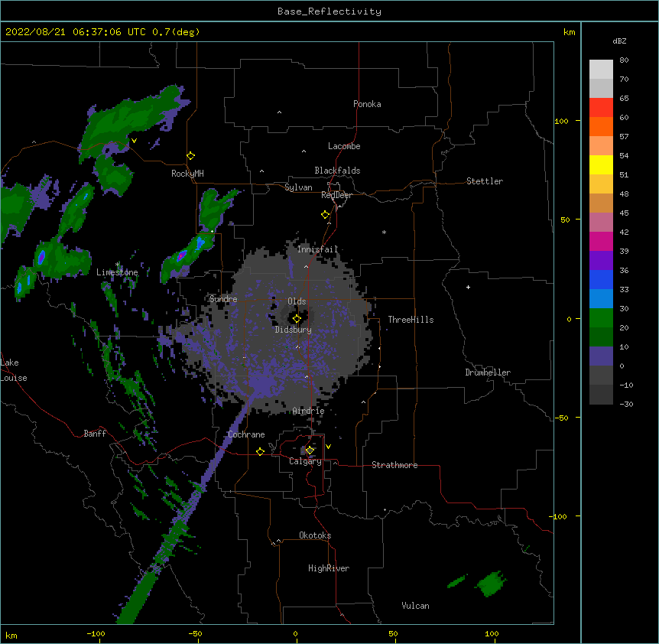Screen dimensions: 659x644
Task: Click the white plus marker north of Drumheller
Action: 468,287
